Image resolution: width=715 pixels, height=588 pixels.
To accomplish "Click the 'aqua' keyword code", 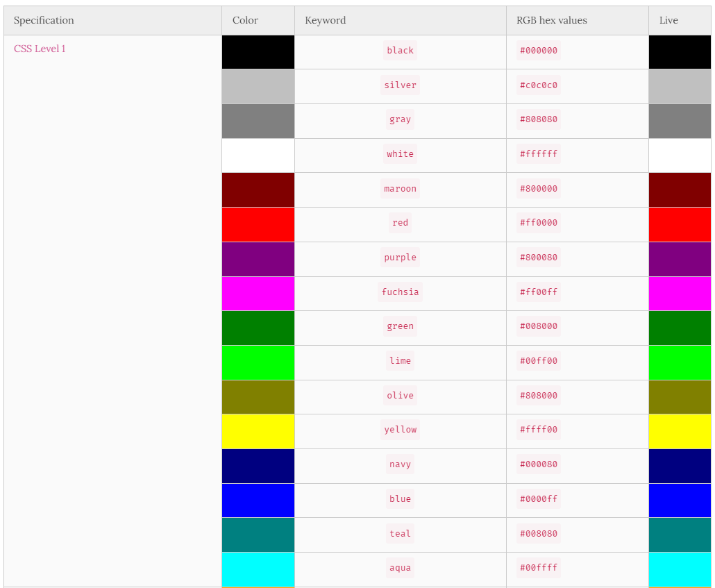I will 400,567.
